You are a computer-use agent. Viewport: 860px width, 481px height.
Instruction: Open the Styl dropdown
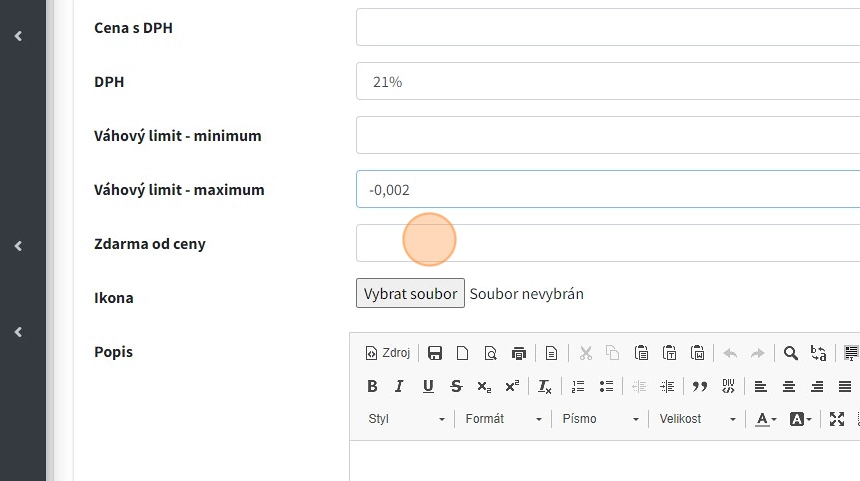coord(406,419)
